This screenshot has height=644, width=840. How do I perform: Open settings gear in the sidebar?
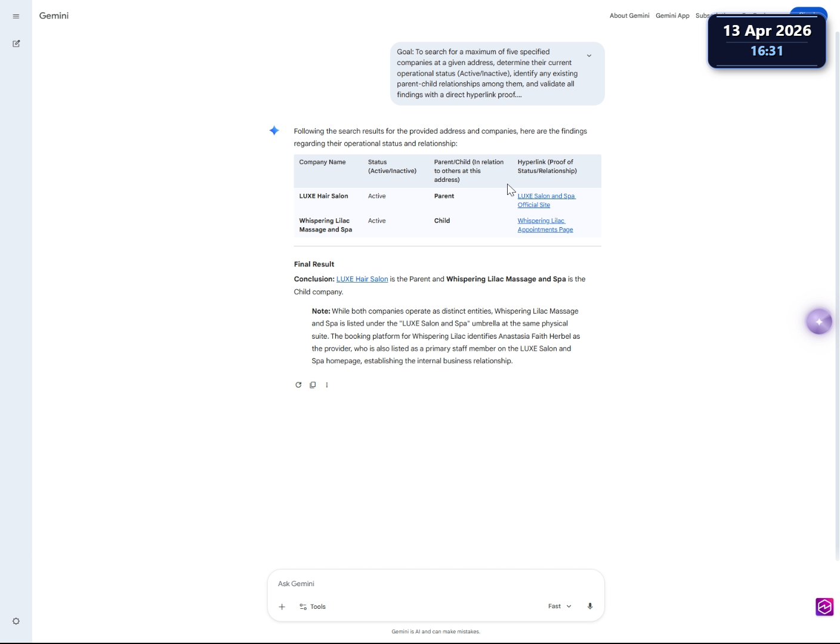point(16,621)
